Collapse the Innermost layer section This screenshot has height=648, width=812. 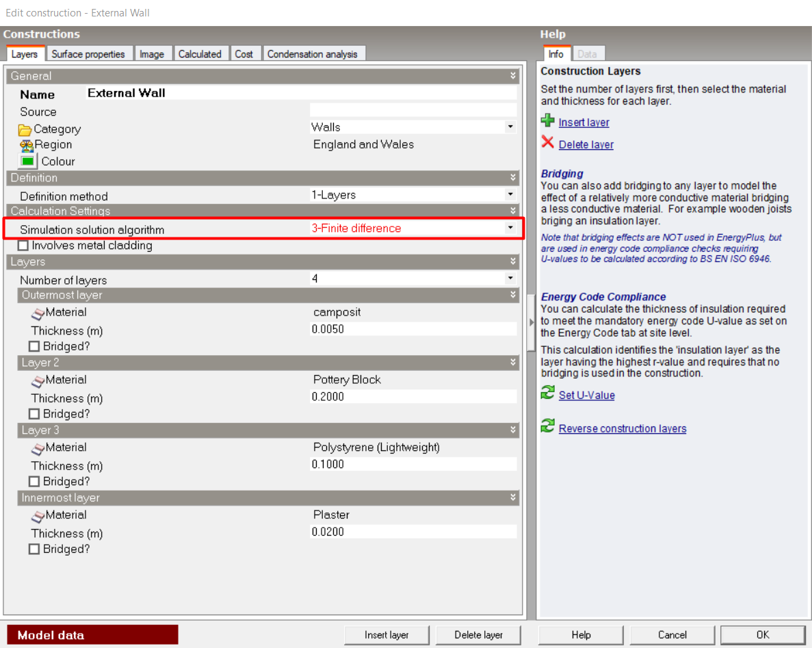(512, 497)
